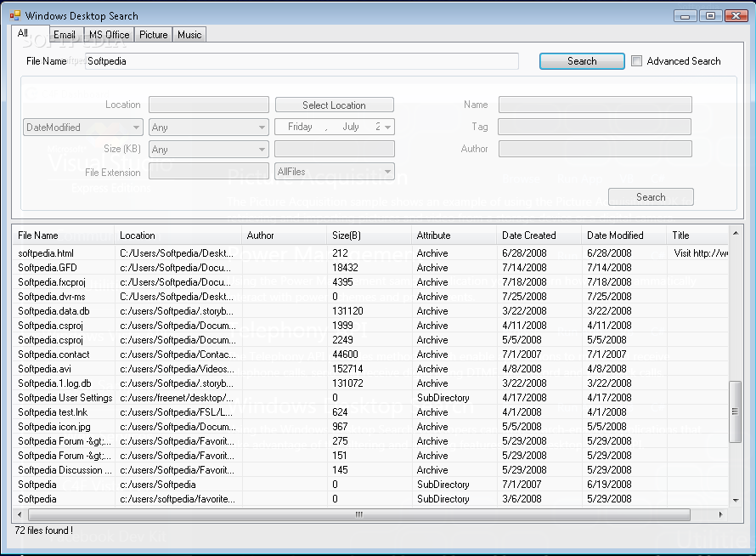Click the File Name input containing Softpedia
Image resolution: width=756 pixels, height=556 pixels.
click(302, 61)
